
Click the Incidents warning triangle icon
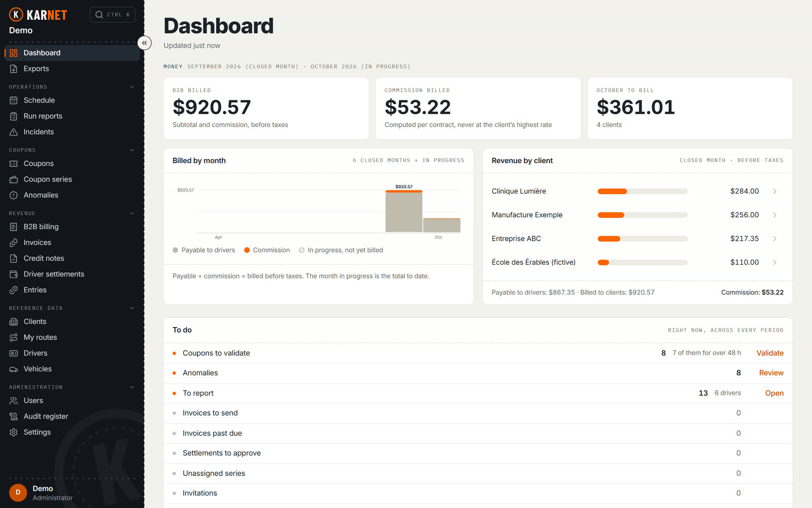click(14, 132)
